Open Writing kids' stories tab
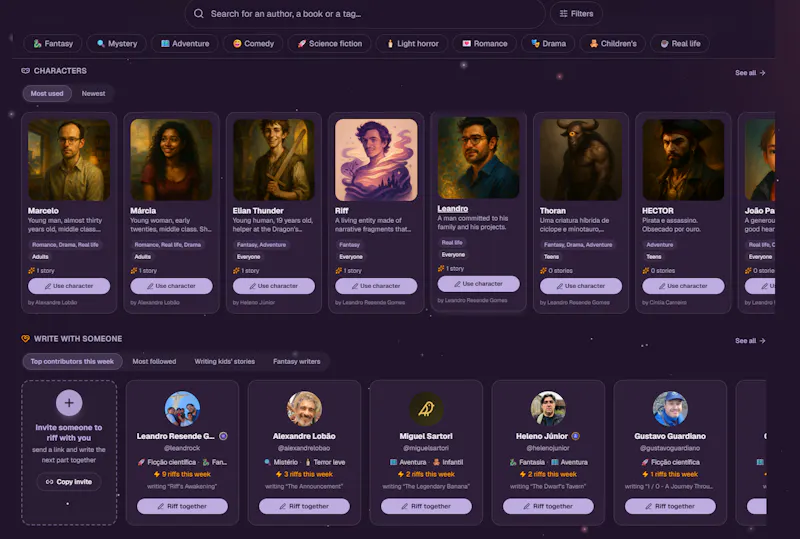 click(224, 361)
